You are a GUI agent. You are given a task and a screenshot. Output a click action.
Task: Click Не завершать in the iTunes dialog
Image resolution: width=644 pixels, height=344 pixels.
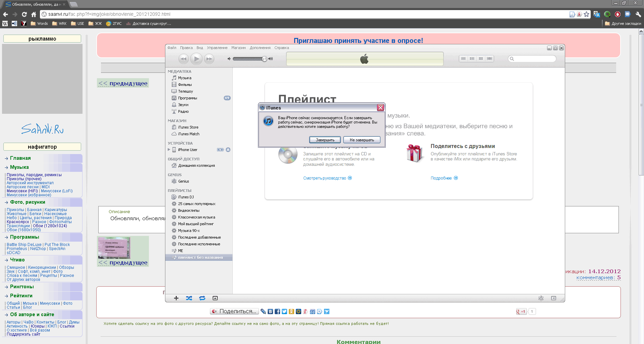[x=362, y=140]
